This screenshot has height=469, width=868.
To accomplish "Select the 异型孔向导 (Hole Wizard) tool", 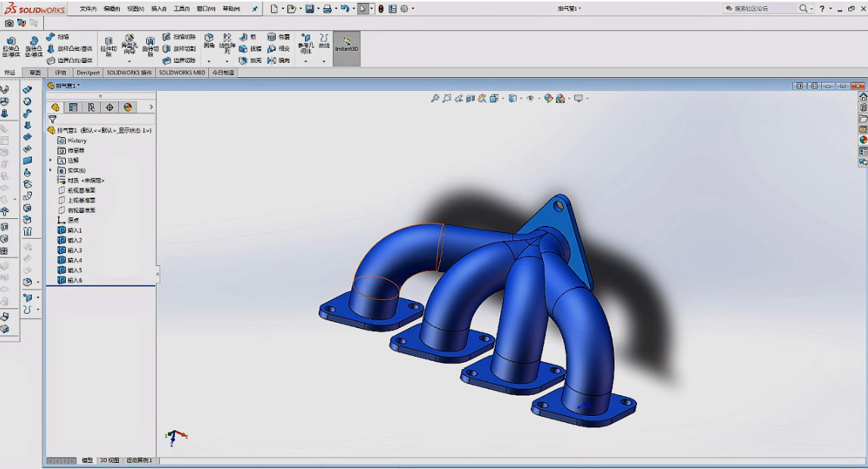I will point(129,45).
